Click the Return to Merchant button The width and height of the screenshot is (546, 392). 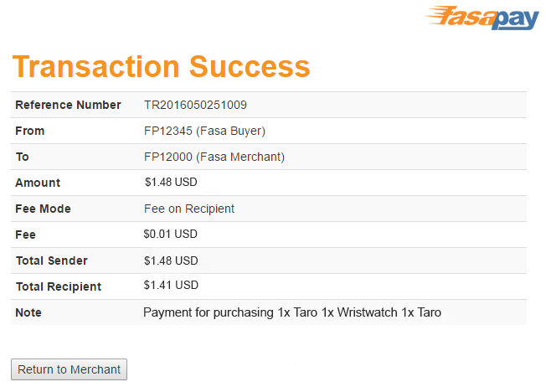69,369
